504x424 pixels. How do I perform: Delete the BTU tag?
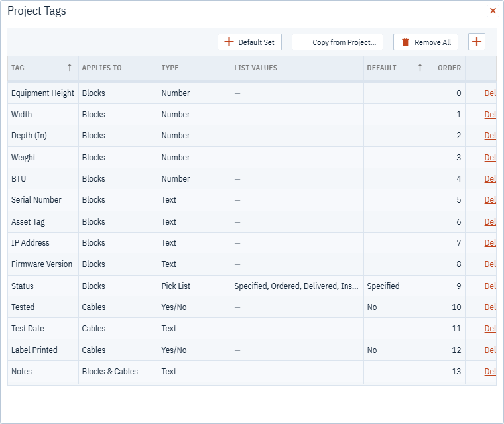point(490,179)
